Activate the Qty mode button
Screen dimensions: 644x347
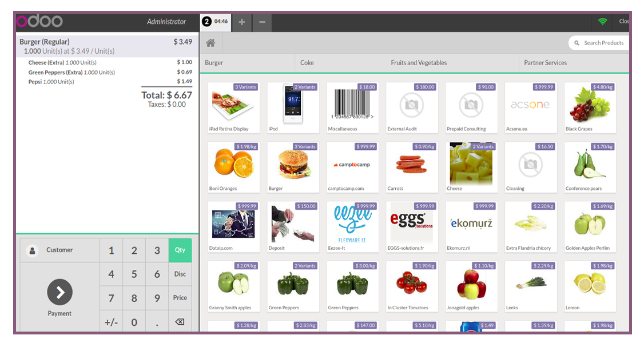(x=180, y=250)
